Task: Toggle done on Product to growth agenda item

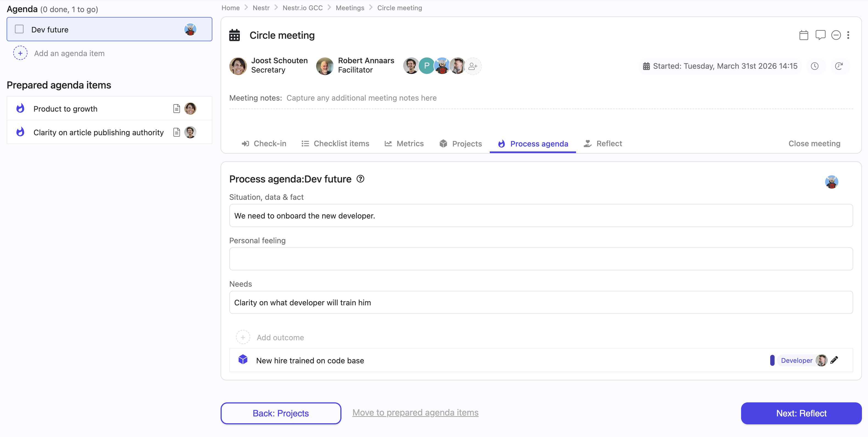Action: pyautogui.click(x=20, y=108)
